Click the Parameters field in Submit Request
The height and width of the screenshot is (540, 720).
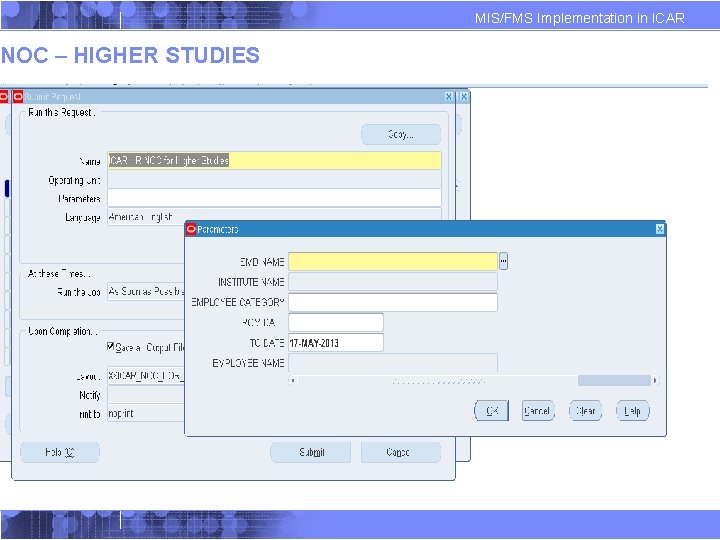coord(275,198)
